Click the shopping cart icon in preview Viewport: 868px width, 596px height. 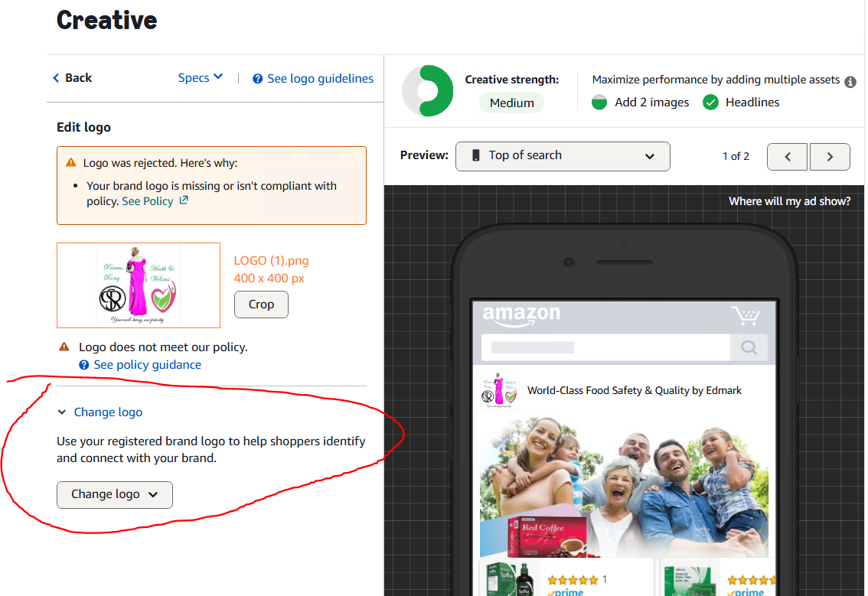click(745, 315)
